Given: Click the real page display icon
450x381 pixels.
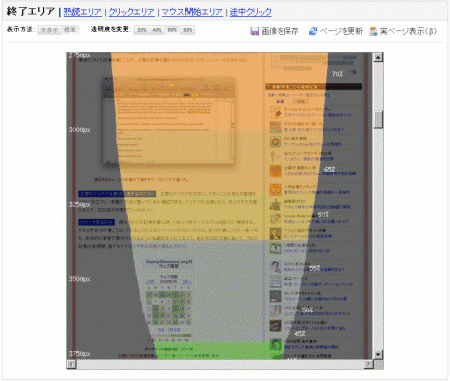Looking at the screenshot, I should coord(373,31).
